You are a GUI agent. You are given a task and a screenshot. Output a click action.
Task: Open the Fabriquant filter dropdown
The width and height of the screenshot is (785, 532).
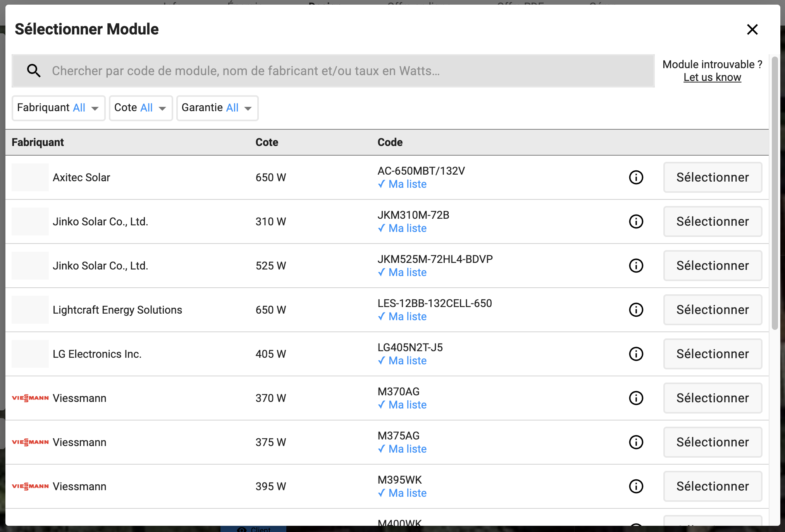[x=59, y=108]
